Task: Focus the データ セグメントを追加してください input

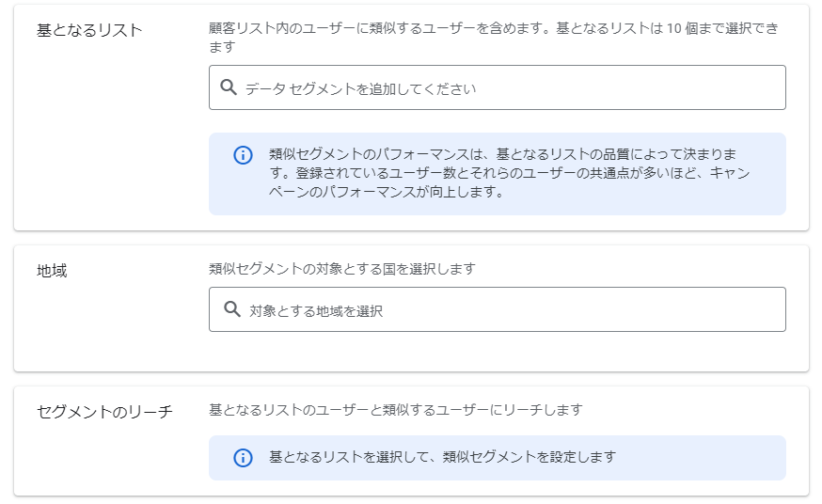Action: 497,87
